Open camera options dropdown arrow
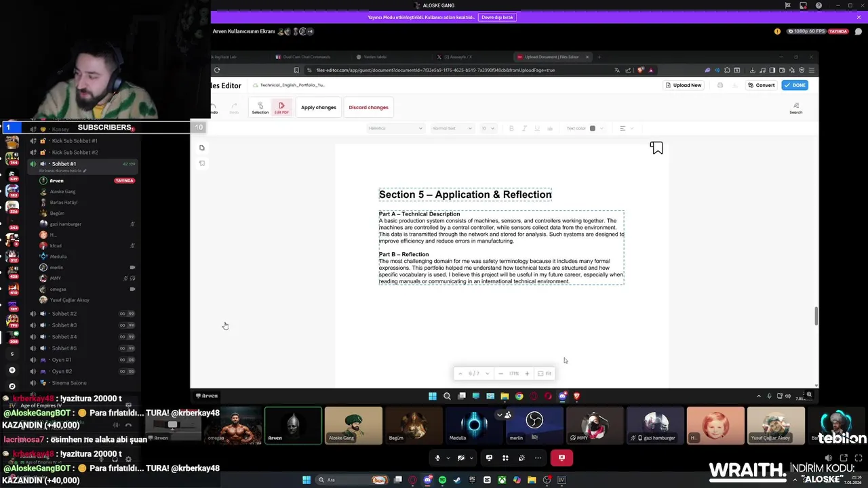868x488 pixels. pyautogui.click(x=471, y=458)
